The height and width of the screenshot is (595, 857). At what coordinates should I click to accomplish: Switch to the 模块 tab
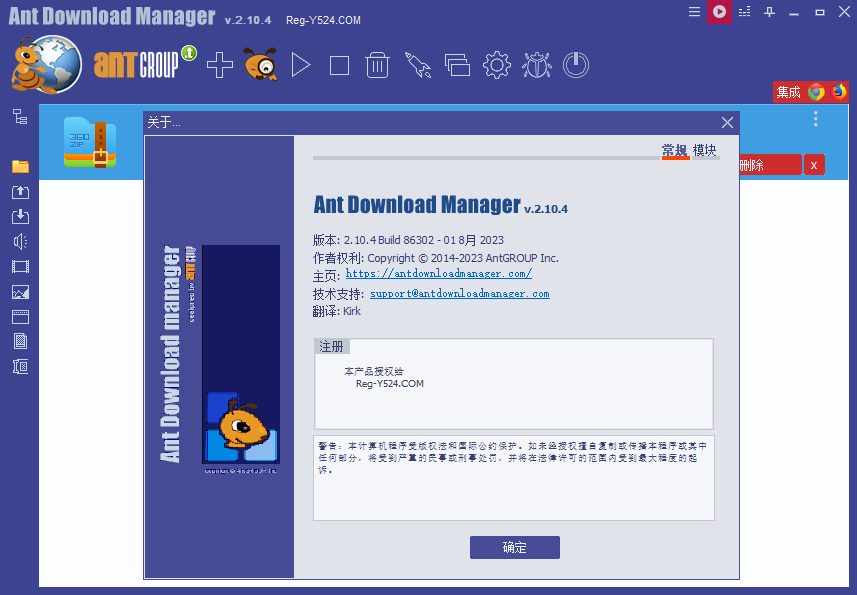[x=705, y=150]
